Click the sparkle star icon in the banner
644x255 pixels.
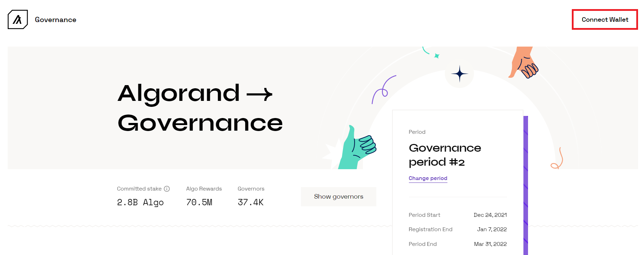(x=459, y=74)
